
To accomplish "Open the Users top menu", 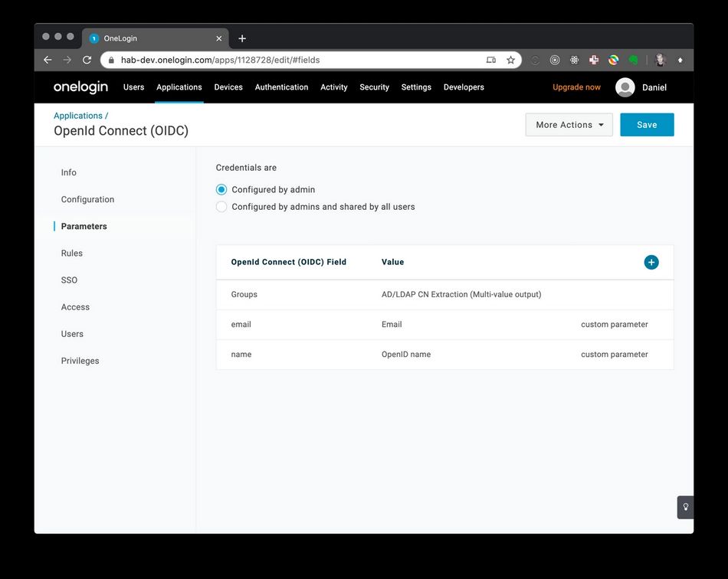I will point(133,87).
